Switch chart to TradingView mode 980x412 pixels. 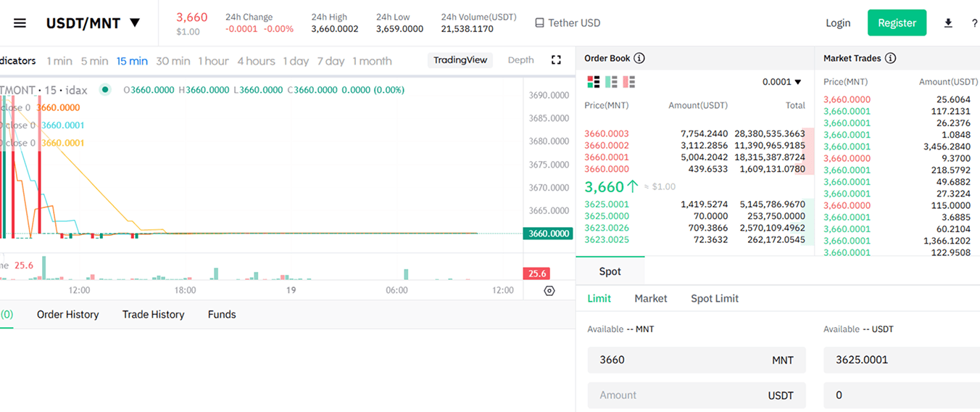tap(460, 60)
